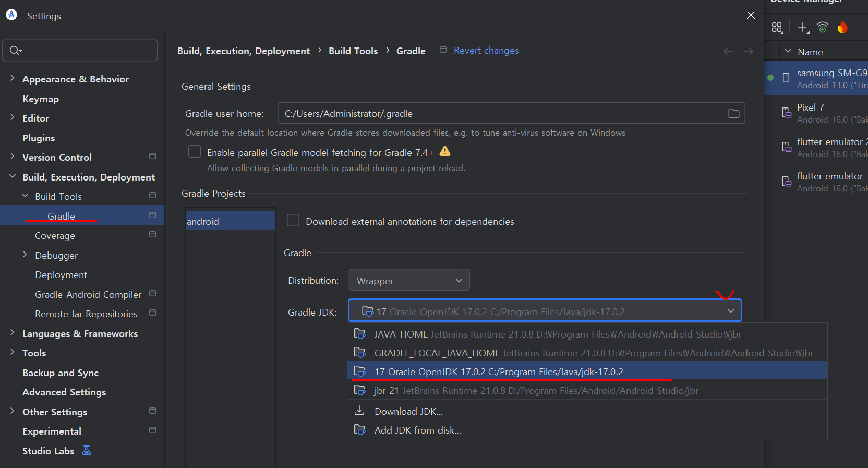Select JAVA_HOME JetBrains Runtime option

tap(587, 334)
